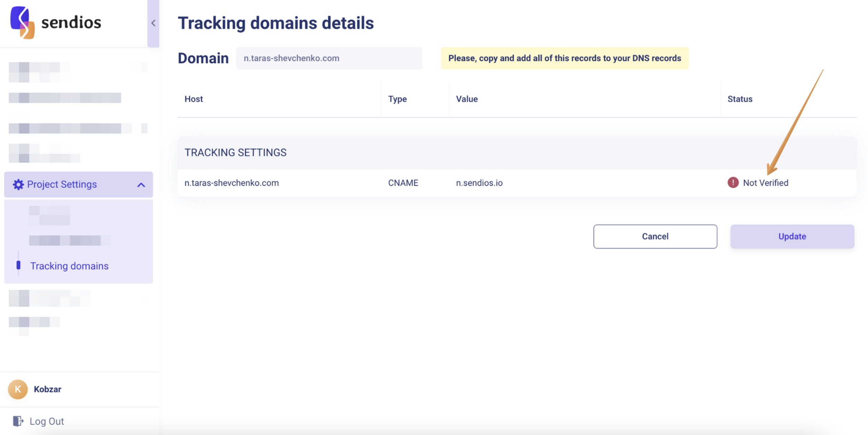
Task: Click the Project Settings menu label
Action: click(x=62, y=185)
